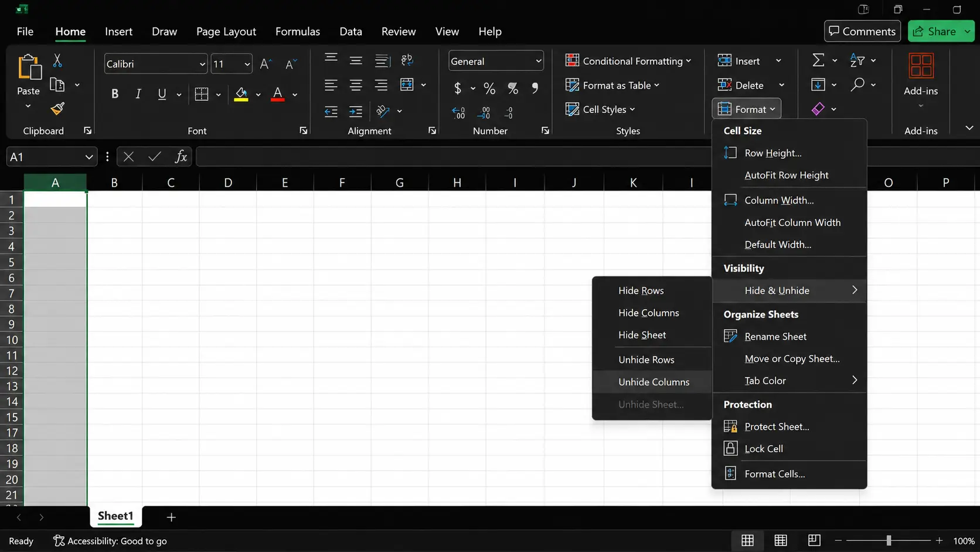Click the Cut scissors icon
The image size is (980, 552).
tap(57, 60)
